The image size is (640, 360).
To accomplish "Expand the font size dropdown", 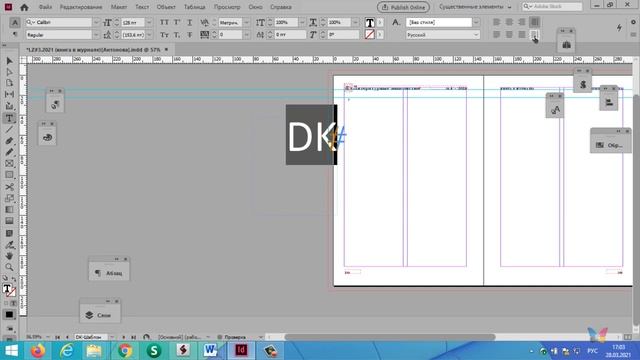I will pyautogui.click(x=149, y=22).
